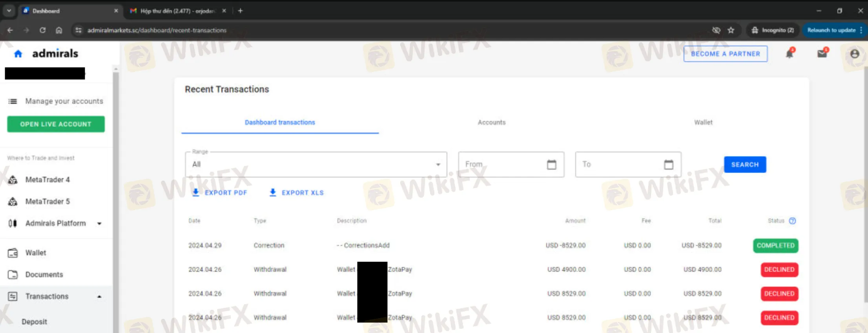Image resolution: width=868 pixels, height=333 pixels.
Task: Select the Dashboard transactions tab
Action: pos(280,123)
